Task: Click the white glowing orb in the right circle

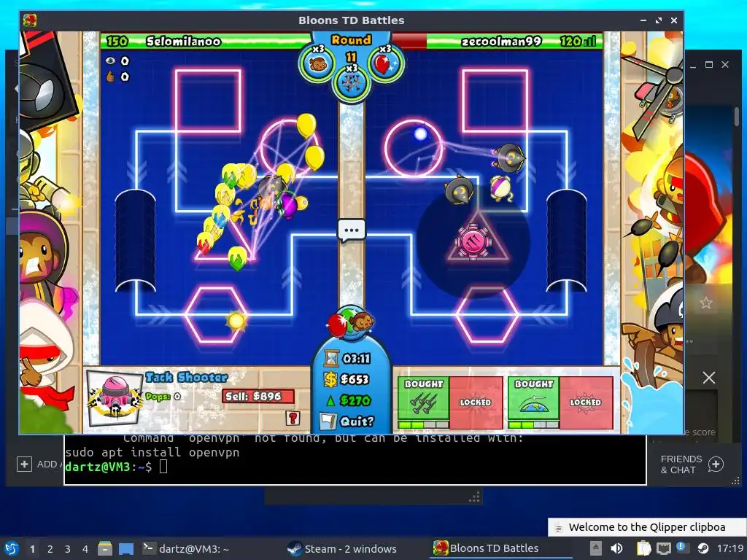Action: (420, 134)
